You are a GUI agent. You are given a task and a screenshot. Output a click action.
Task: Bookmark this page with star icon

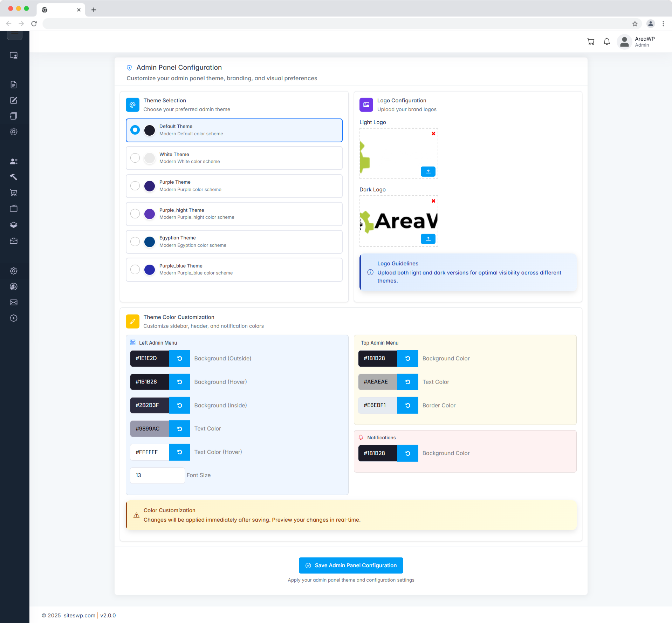pyautogui.click(x=635, y=24)
